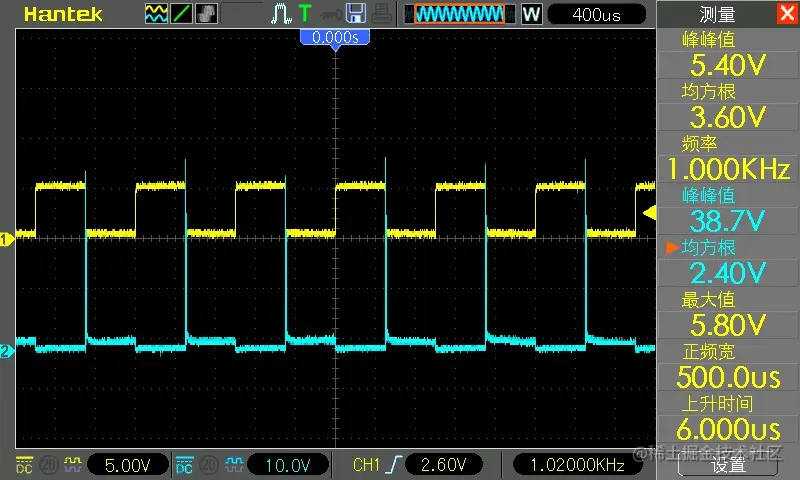Click the 1.02000KHz frequency counter readout
The width and height of the screenshot is (800, 480).
577,465
